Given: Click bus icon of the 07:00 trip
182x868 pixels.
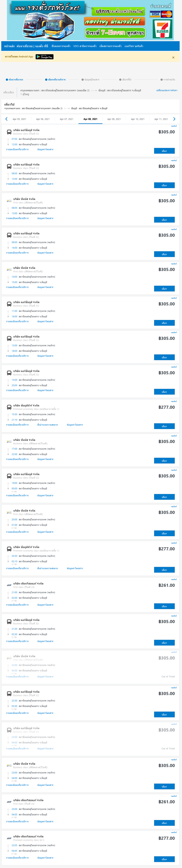Looking at the screenshot, I should click(9, 132).
